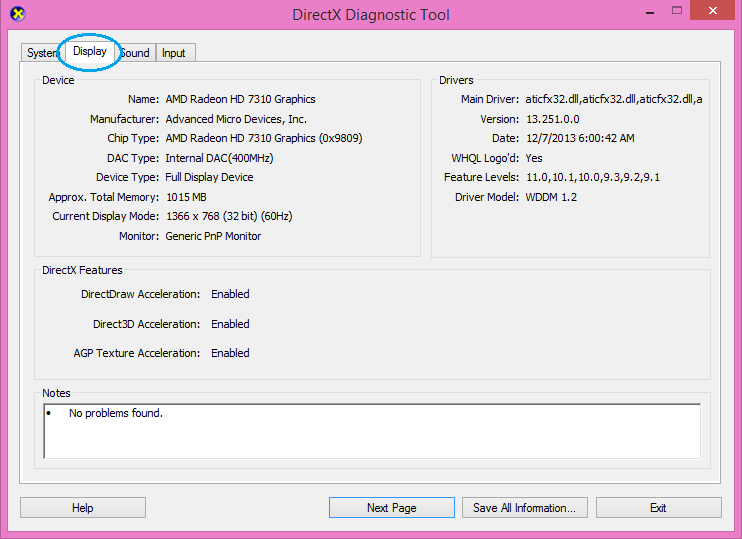Click the Next Page button
The width and height of the screenshot is (742, 539).
click(x=392, y=508)
